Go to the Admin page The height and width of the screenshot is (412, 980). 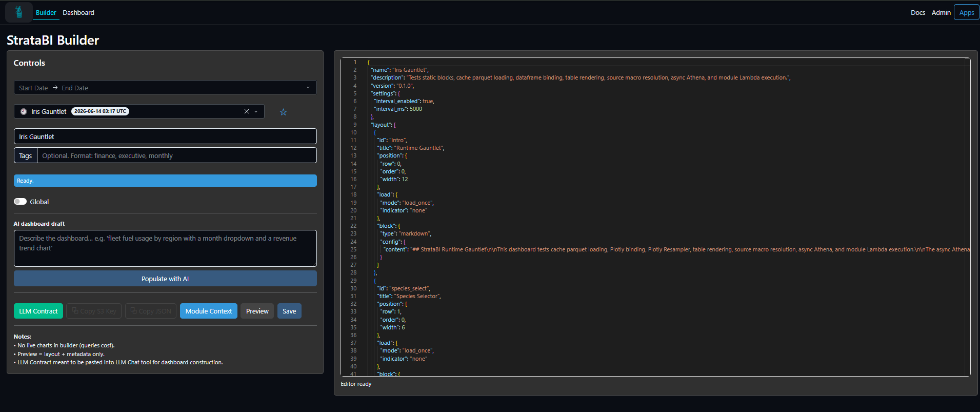[x=941, y=12]
